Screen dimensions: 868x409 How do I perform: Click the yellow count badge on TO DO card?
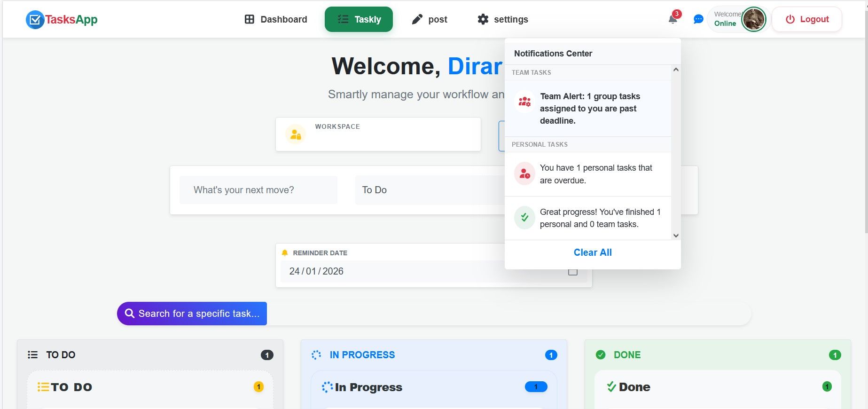coord(258,387)
